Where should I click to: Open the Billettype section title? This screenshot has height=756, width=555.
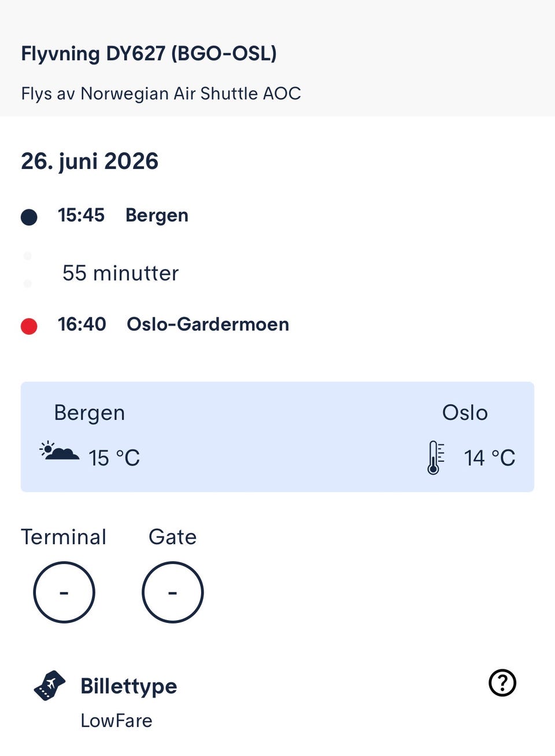pos(128,687)
